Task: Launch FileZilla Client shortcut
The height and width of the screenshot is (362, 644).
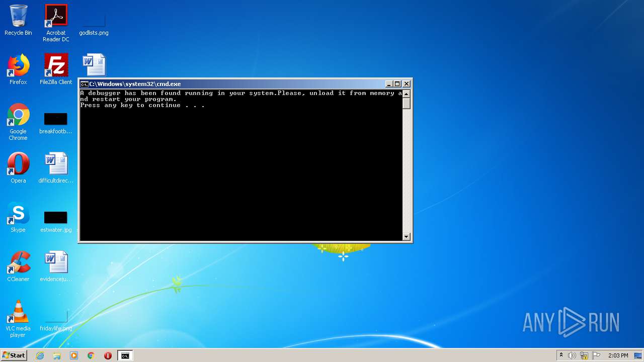Action: tap(56, 69)
